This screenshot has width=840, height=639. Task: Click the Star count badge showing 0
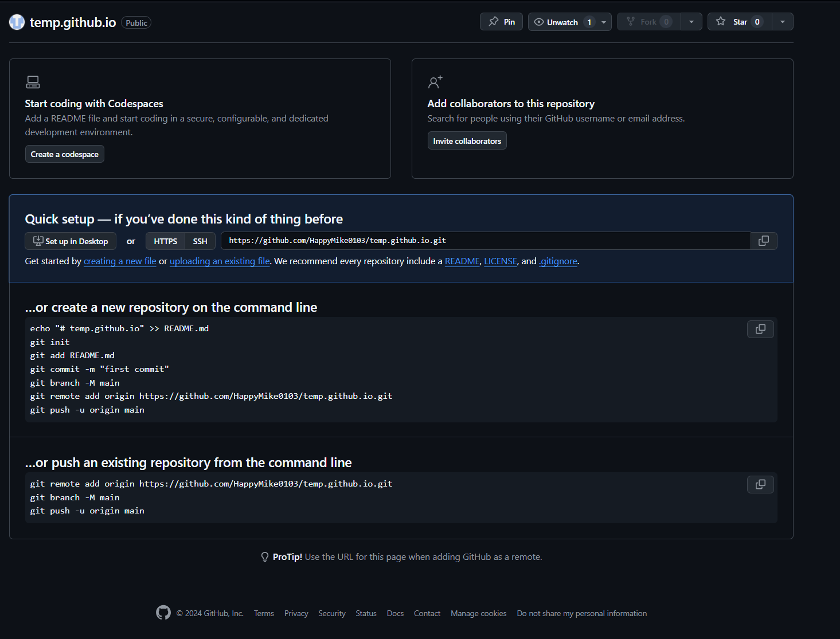click(757, 22)
